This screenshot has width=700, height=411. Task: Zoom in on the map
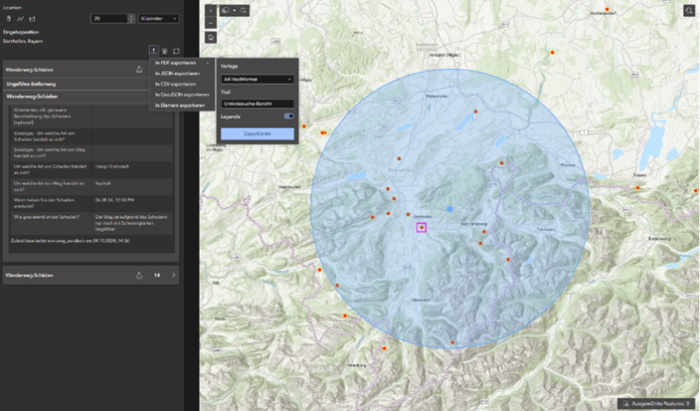click(211, 11)
